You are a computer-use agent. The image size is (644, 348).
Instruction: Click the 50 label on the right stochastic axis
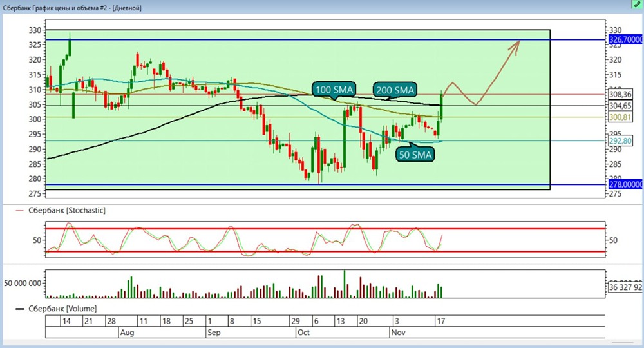click(613, 240)
